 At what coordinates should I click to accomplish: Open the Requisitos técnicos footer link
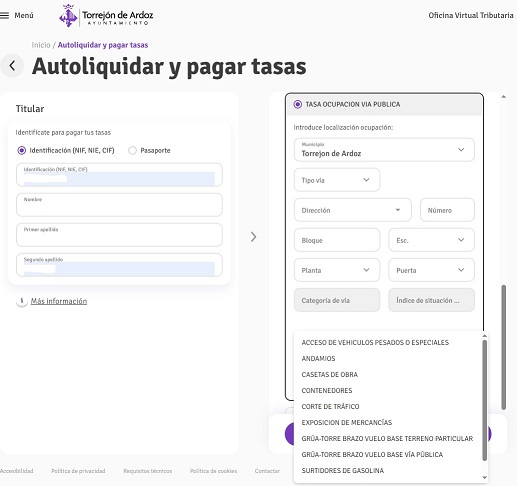pos(148,471)
